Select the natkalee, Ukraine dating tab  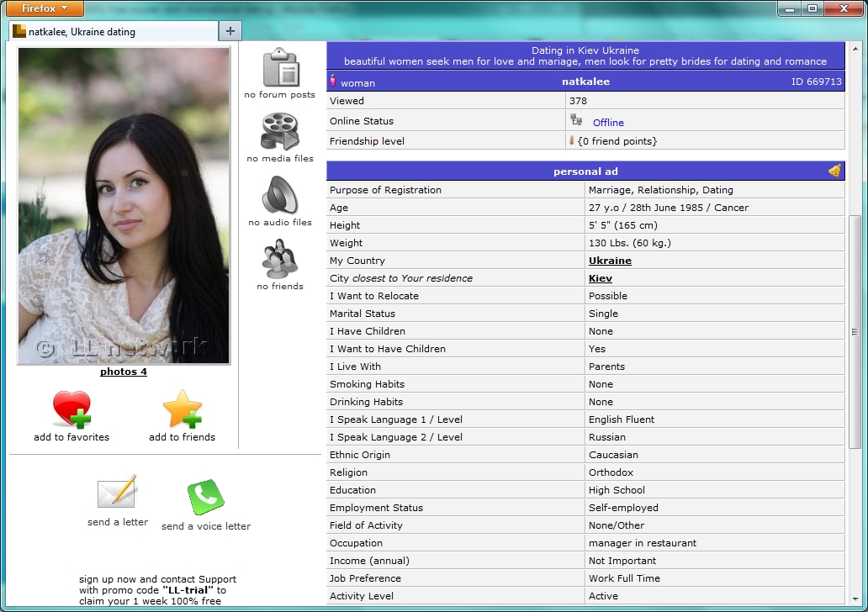(114, 32)
